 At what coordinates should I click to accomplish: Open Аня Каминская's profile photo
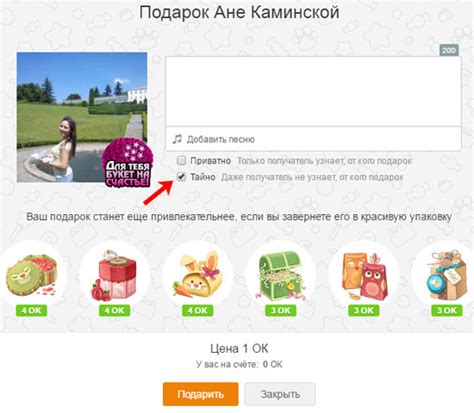(82, 117)
